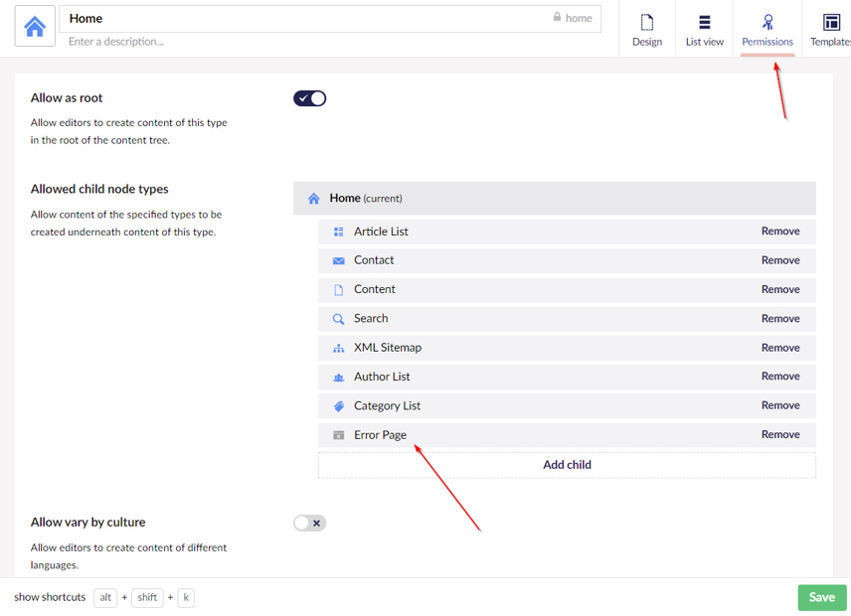Screen dimensions: 851x616
Task: Click the Category List tag icon
Action: point(338,406)
